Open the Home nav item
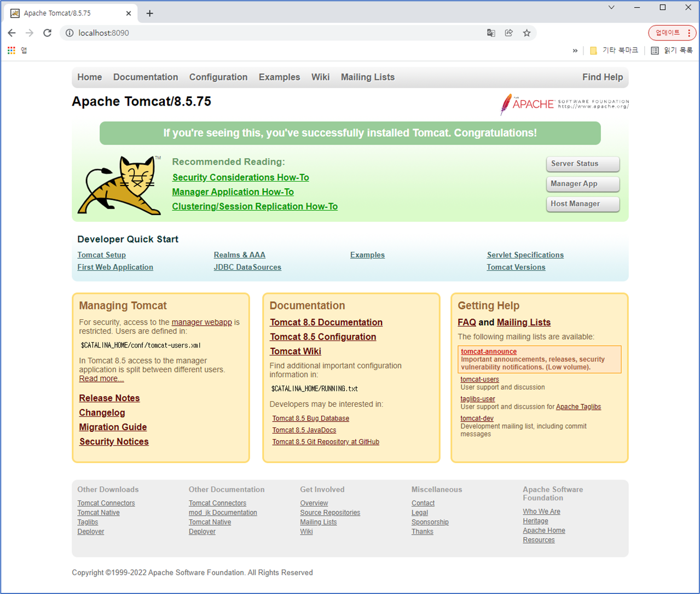This screenshot has width=700, height=594. [x=90, y=77]
